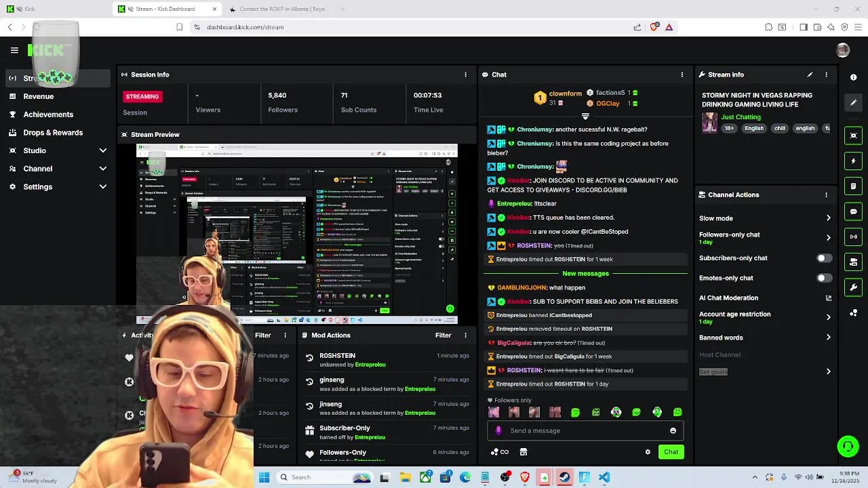Click the green Chat send button

coord(671,452)
